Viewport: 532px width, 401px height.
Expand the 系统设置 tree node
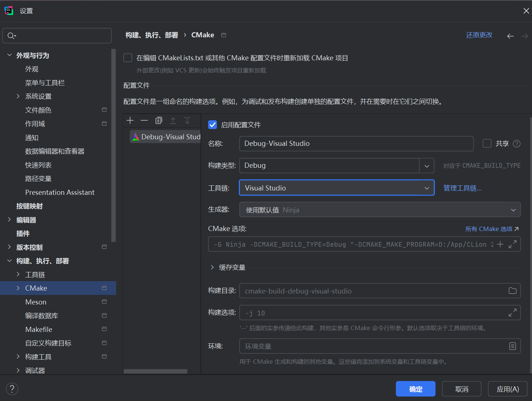click(18, 96)
